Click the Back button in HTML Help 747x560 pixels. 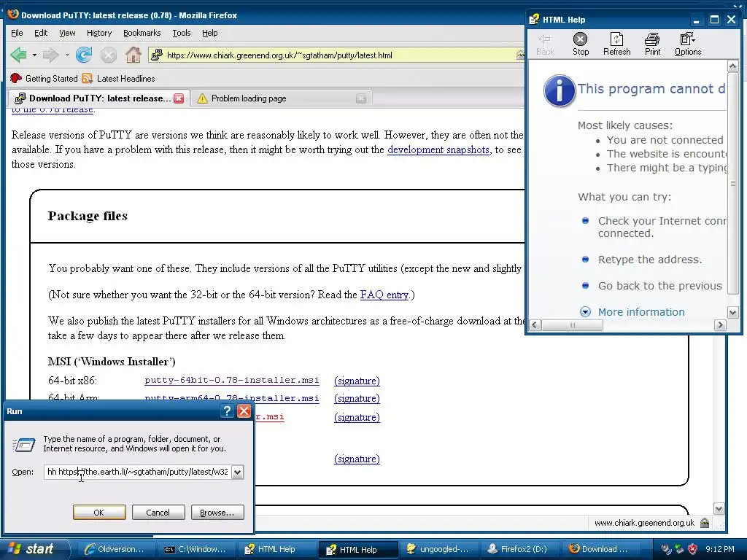click(545, 44)
